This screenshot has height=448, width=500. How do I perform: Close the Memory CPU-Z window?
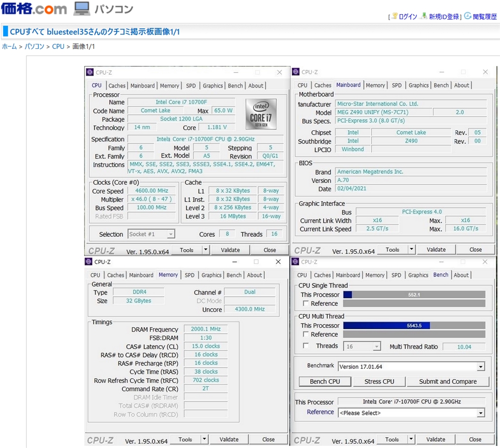pyautogui.click(x=278, y=262)
